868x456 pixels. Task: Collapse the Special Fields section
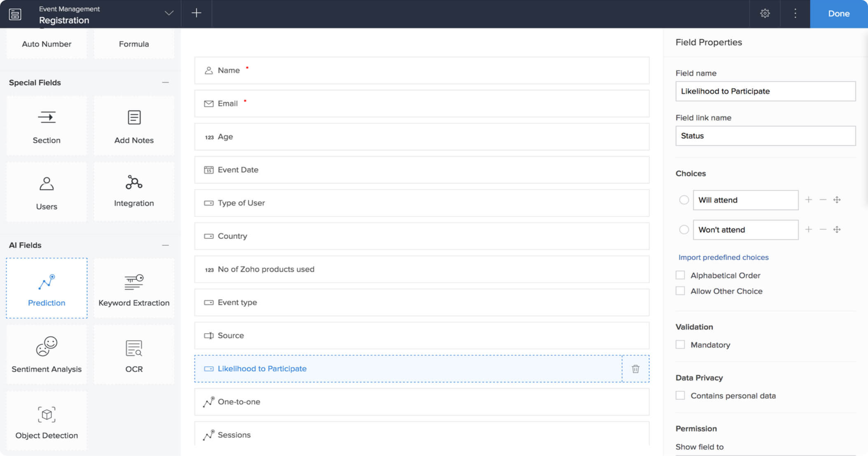166,83
